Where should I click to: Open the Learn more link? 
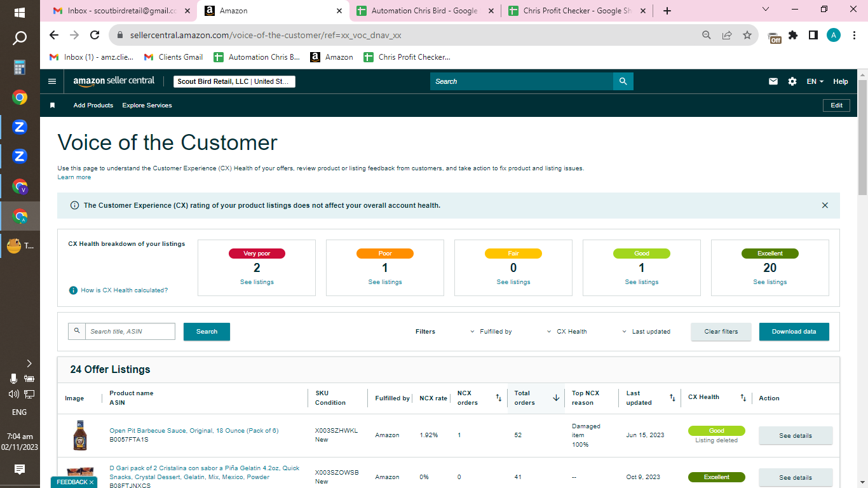(x=74, y=177)
